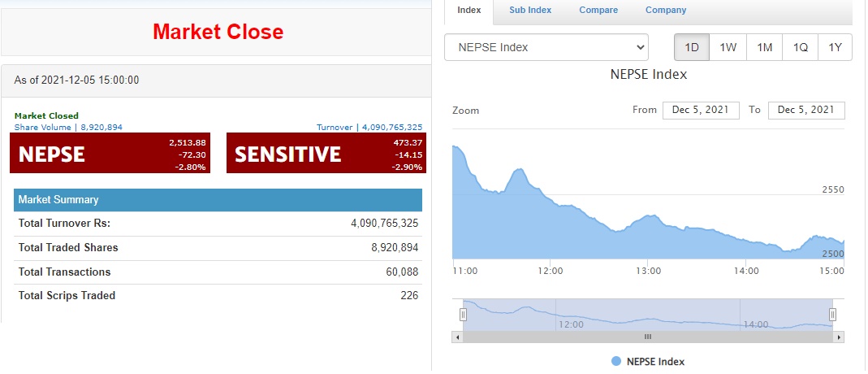Switch chart range to 1W
Image resolution: width=868 pixels, height=374 pixels.
tap(728, 47)
